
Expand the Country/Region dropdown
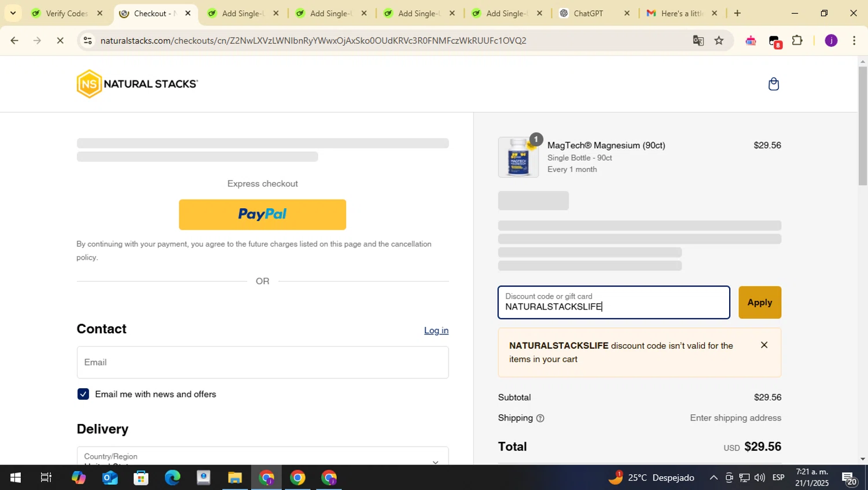tap(262, 456)
